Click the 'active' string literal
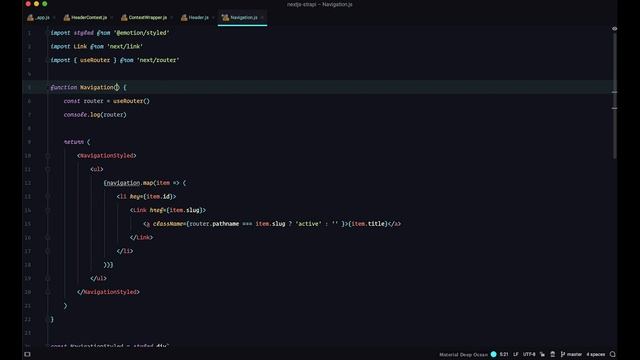This screenshot has width=640, height=360. coord(308,224)
